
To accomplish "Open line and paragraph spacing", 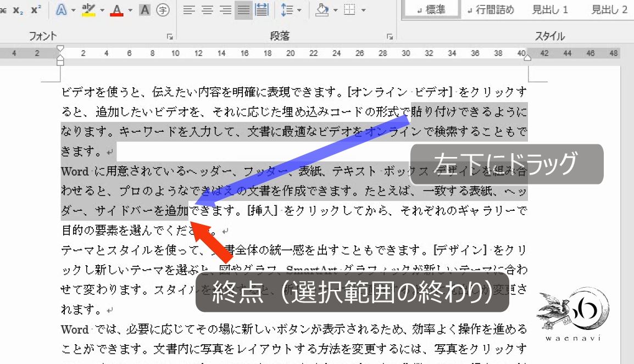I will (287, 10).
